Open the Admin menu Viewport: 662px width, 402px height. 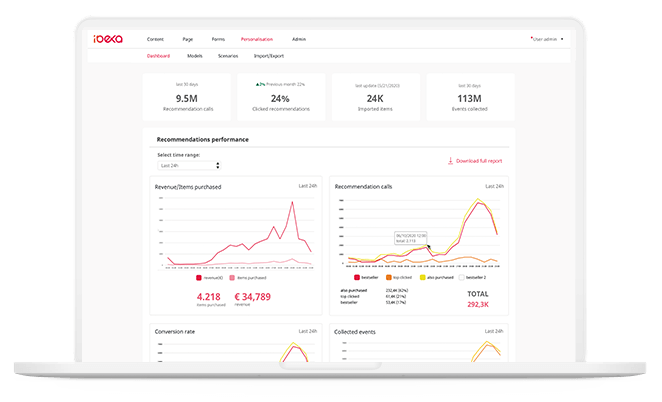299,39
